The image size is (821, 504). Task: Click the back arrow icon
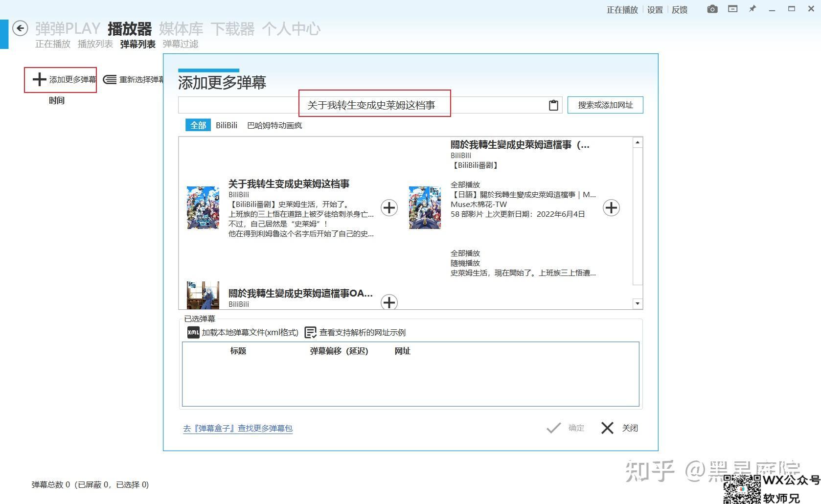click(20, 28)
